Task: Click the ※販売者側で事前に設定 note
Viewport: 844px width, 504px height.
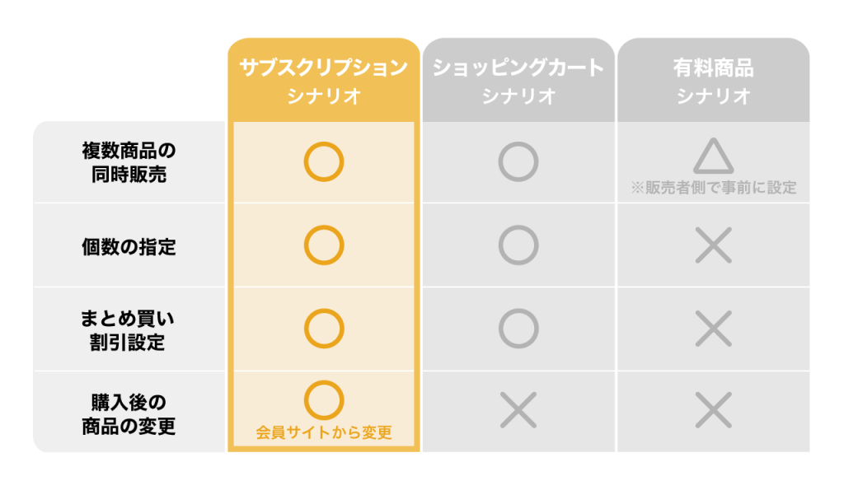Action: (x=713, y=188)
